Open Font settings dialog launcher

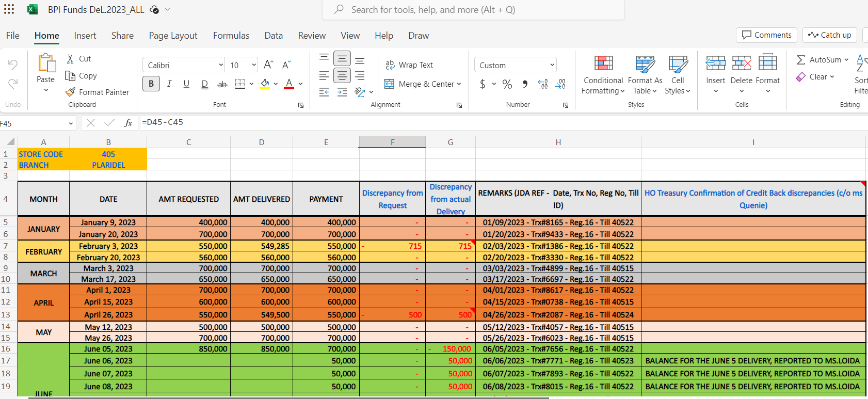point(301,105)
